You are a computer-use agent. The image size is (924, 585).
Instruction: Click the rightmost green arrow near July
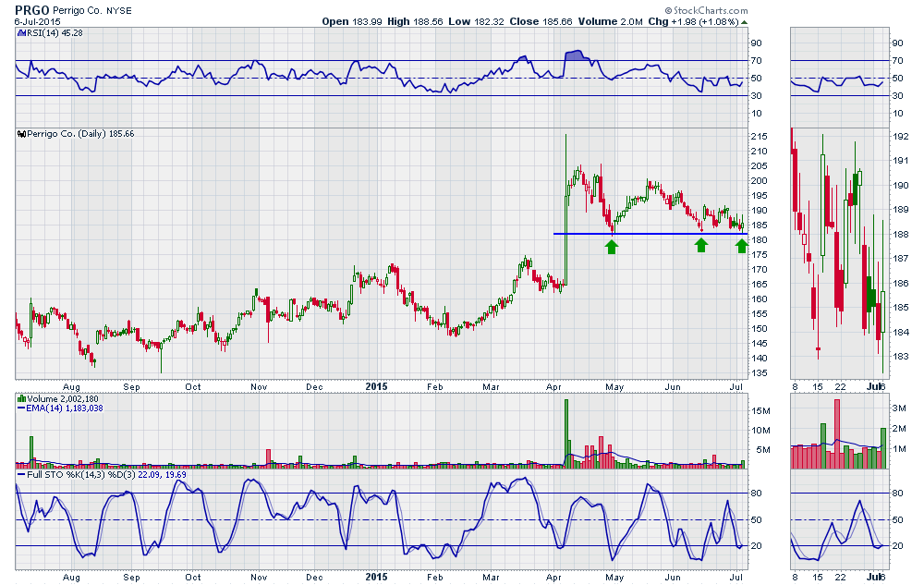(x=742, y=245)
